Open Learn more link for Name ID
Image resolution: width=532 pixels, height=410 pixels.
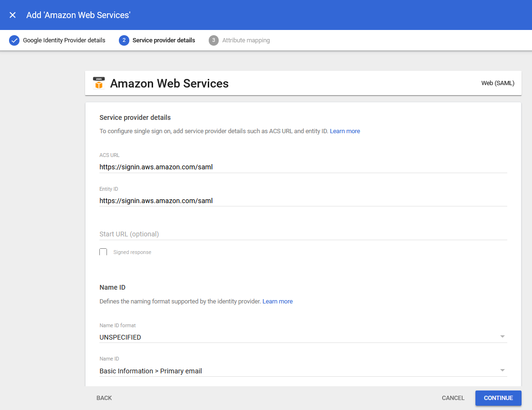pos(278,302)
